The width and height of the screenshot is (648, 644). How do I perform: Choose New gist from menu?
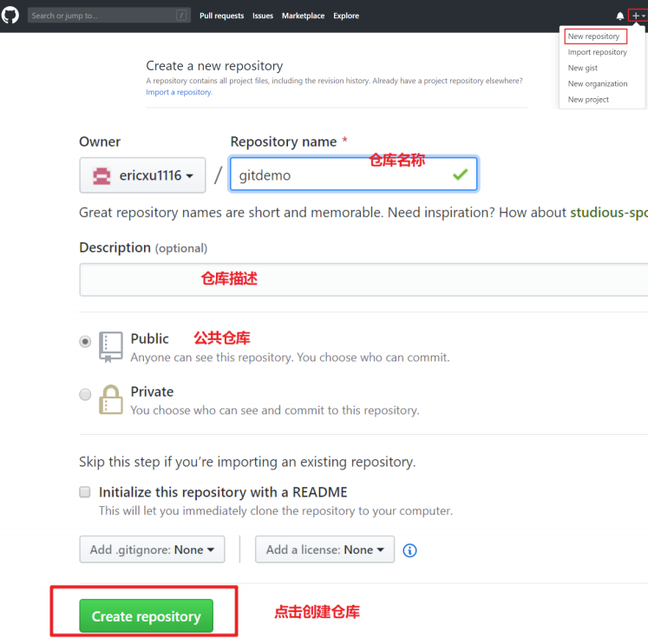(x=583, y=68)
